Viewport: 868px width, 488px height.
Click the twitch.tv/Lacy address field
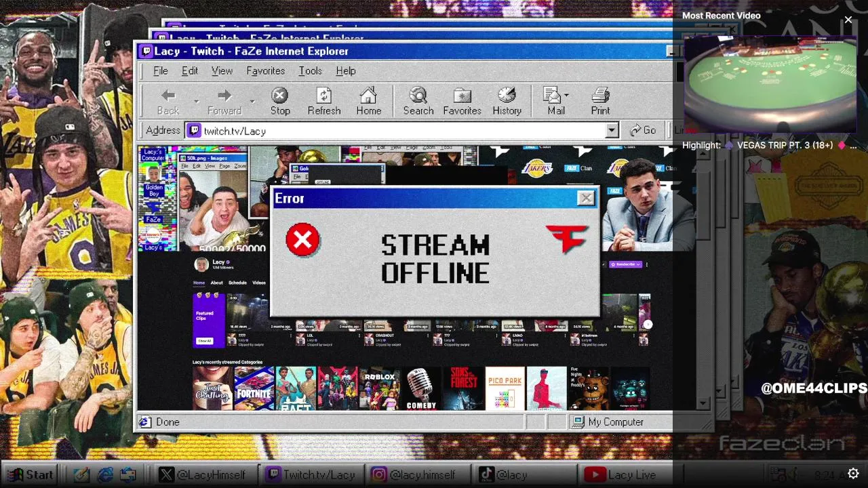403,131
